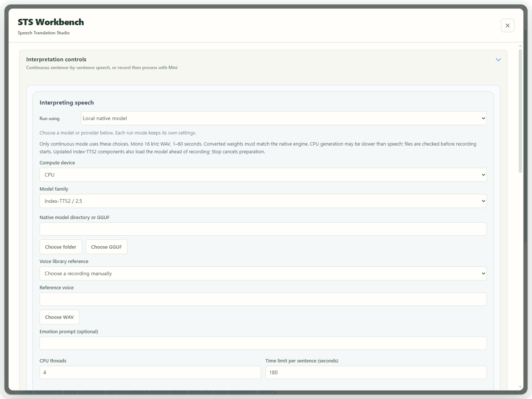Click the Voice library reference label
The height and width of the screenshot is (399, 532).
64,262
